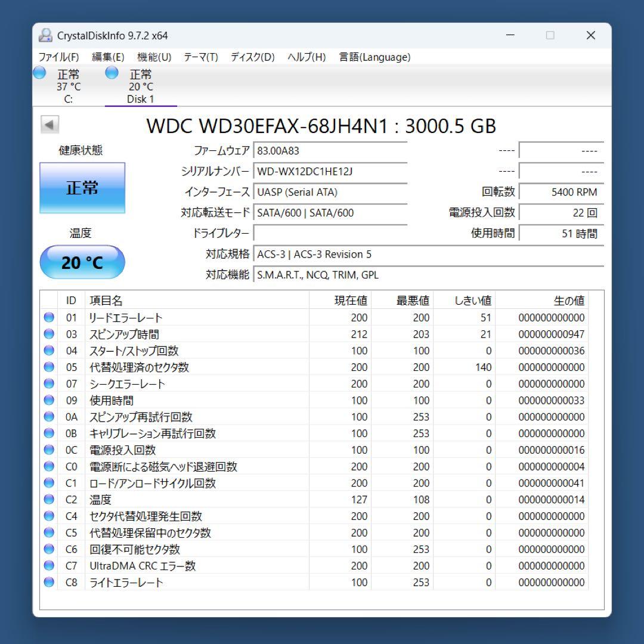Click the blue dot beside the C2 温度 attribute
Image resolution: width=644 pixels, height=644 pixels.
48,499
